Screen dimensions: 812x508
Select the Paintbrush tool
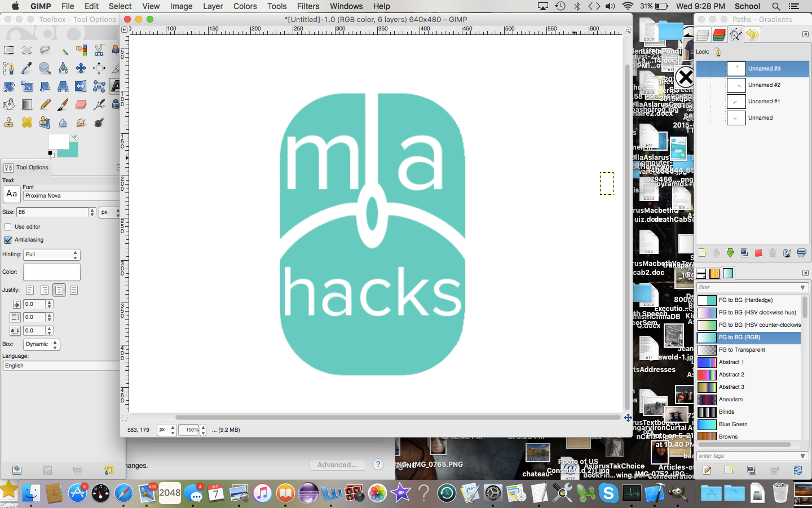tap(63, 104)
